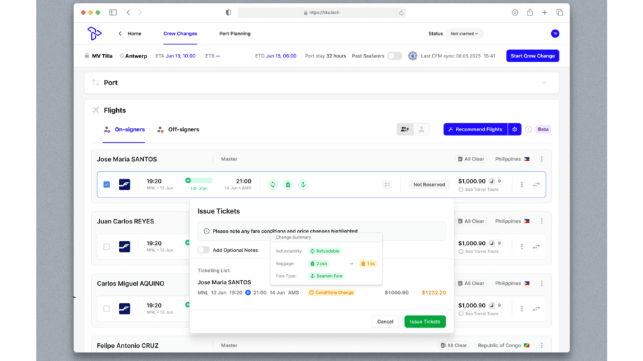This screenshot has height=361, width=643.
Task: Open a new browser tab with plus icon
Action: pos(545,12)
